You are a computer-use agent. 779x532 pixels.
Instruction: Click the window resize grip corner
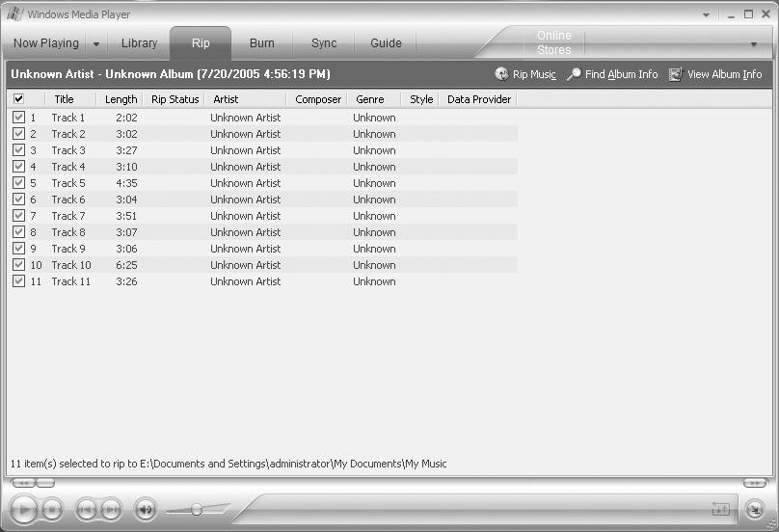771,524
